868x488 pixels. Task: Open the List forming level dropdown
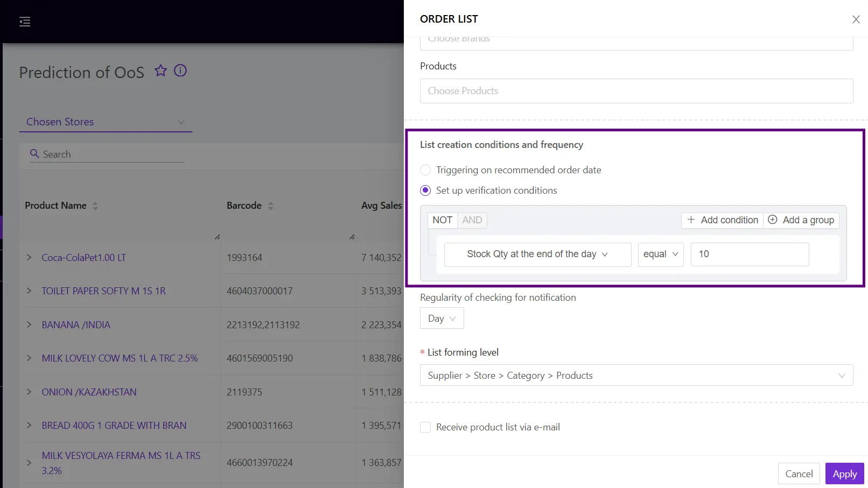[636, 375]
